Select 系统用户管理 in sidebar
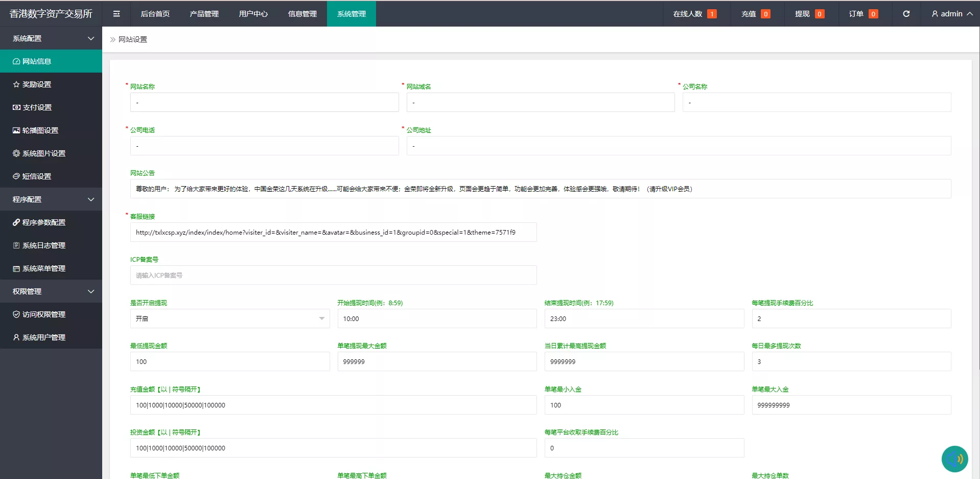 (43, 337)
